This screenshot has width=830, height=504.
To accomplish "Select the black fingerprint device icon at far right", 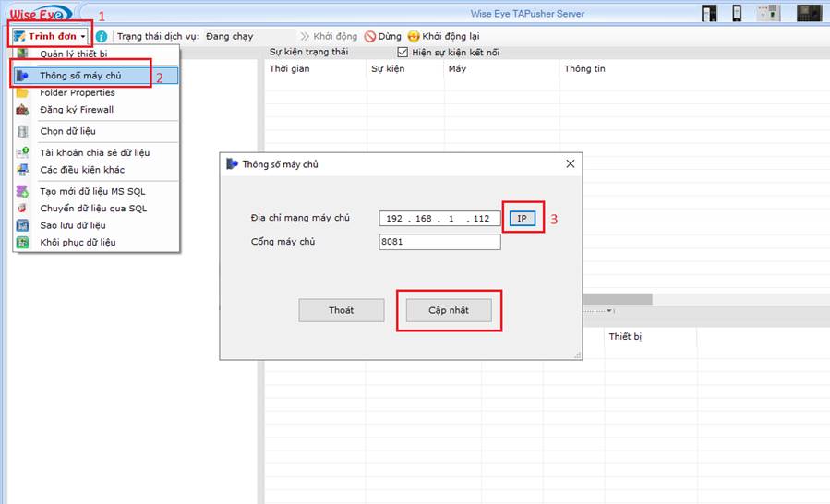I will click(x=810, y=13).
